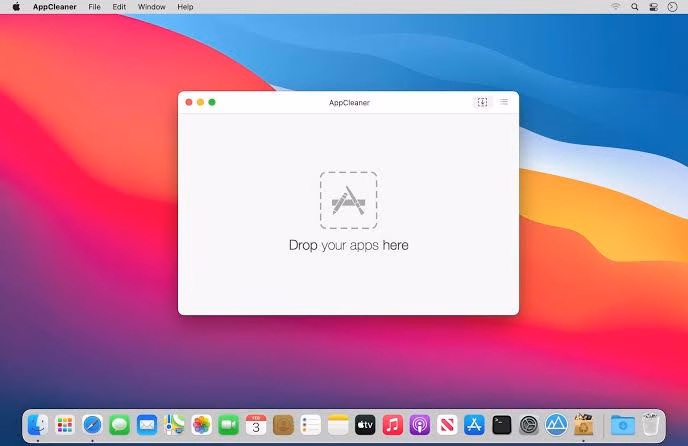Open Terminal from the dock
The height and width of the screenshot is (446, 688).
coord(502,424)
